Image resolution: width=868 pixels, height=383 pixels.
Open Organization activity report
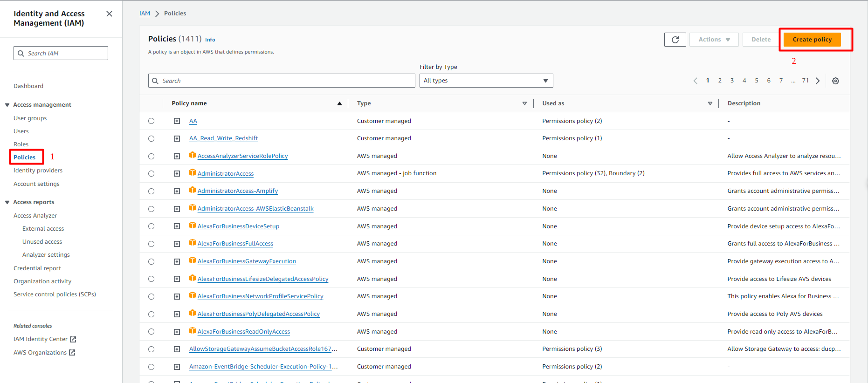pyautogui.click(x=42, y=281)
